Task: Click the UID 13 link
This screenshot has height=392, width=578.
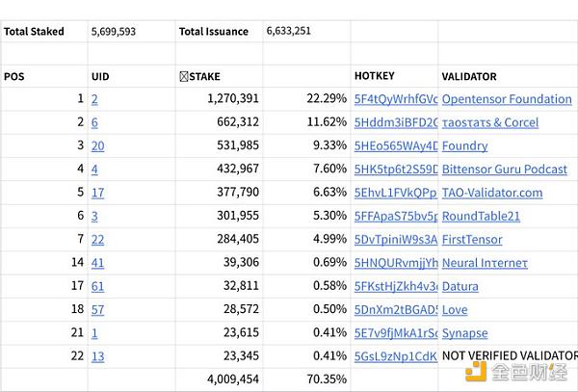Action: point(97,356)
